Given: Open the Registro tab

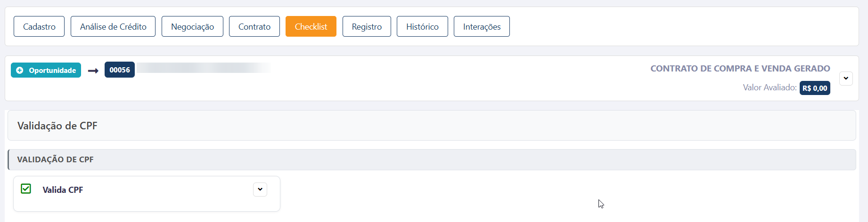Looking at the screenshot, I should click(x=367, y=26).
